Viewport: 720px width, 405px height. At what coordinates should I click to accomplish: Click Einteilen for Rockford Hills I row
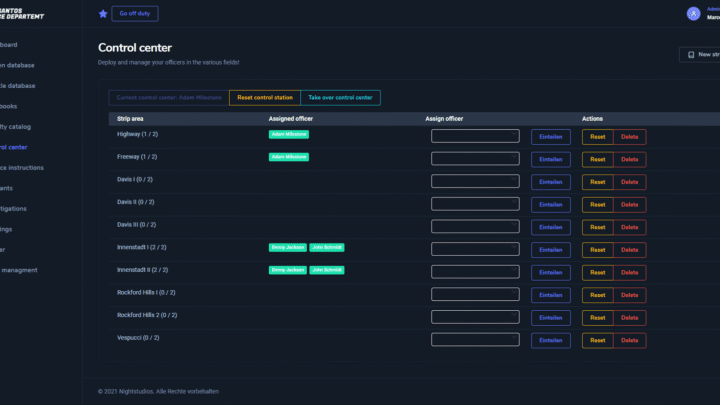pos(551,295)
